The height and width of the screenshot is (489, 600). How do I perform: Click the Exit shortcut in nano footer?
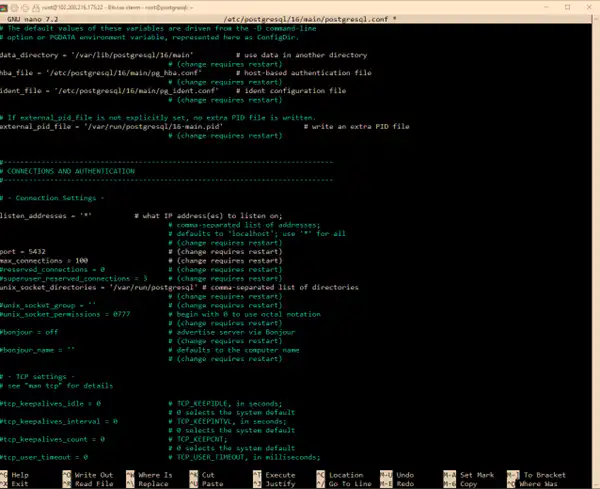(21, 483)
